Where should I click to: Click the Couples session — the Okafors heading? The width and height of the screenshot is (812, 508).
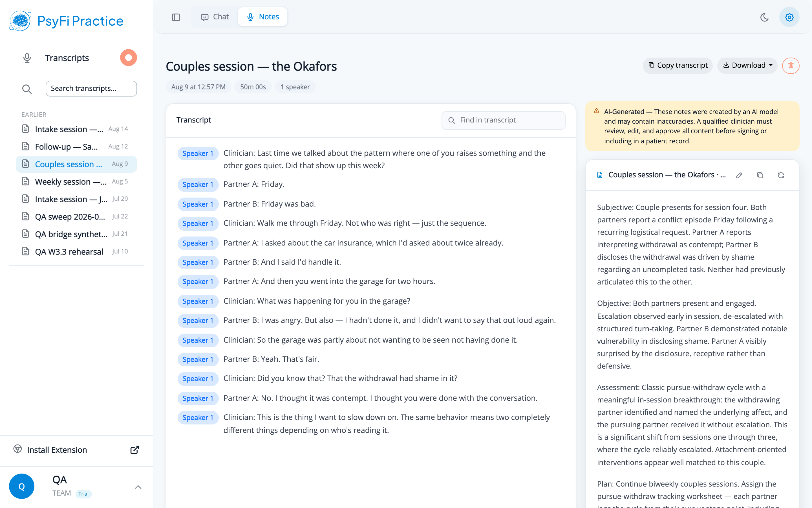[x=251, y=67]
